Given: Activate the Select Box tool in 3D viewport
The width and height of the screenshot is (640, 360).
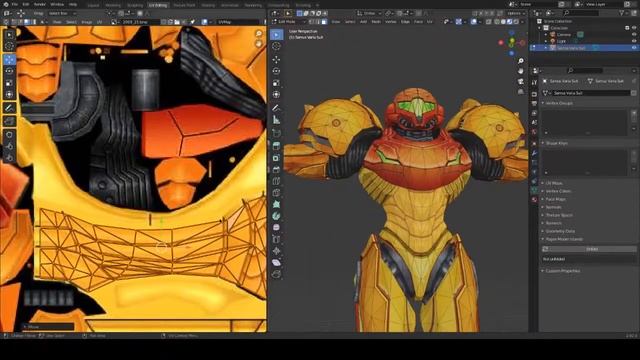Looking at the screenshot, I should [x=276, y=35].
